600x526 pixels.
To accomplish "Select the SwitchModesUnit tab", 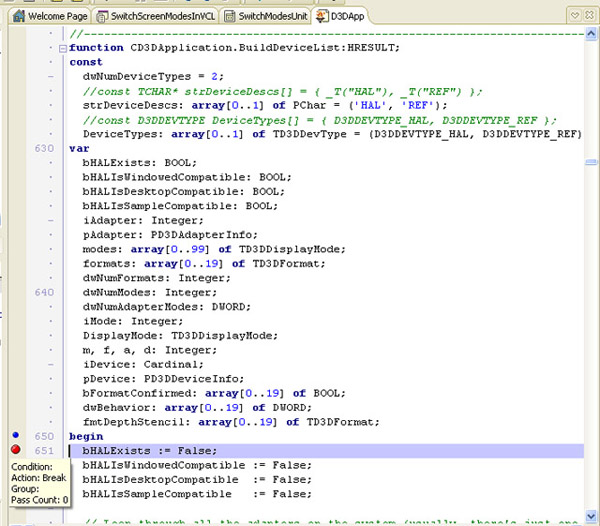I will tap(266, 16).
